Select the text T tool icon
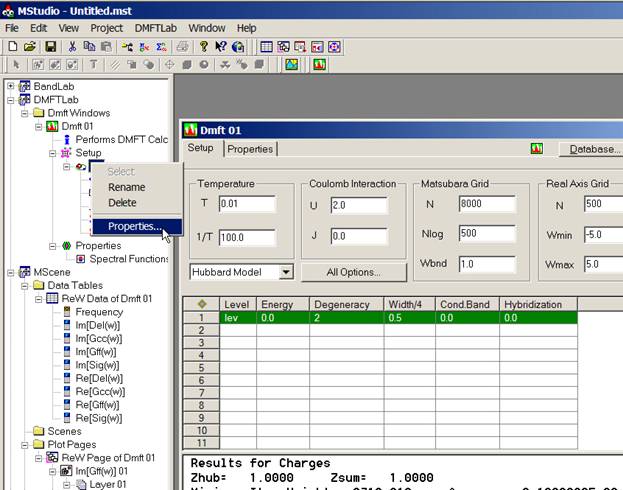 pyautogui.click(x=94, y=65)
